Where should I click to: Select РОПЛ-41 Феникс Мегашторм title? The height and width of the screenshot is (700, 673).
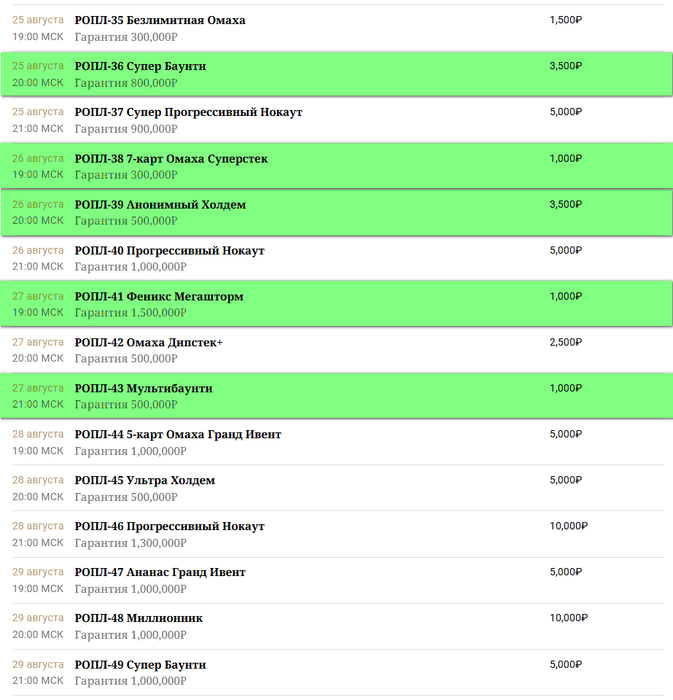tap(159, 296)
